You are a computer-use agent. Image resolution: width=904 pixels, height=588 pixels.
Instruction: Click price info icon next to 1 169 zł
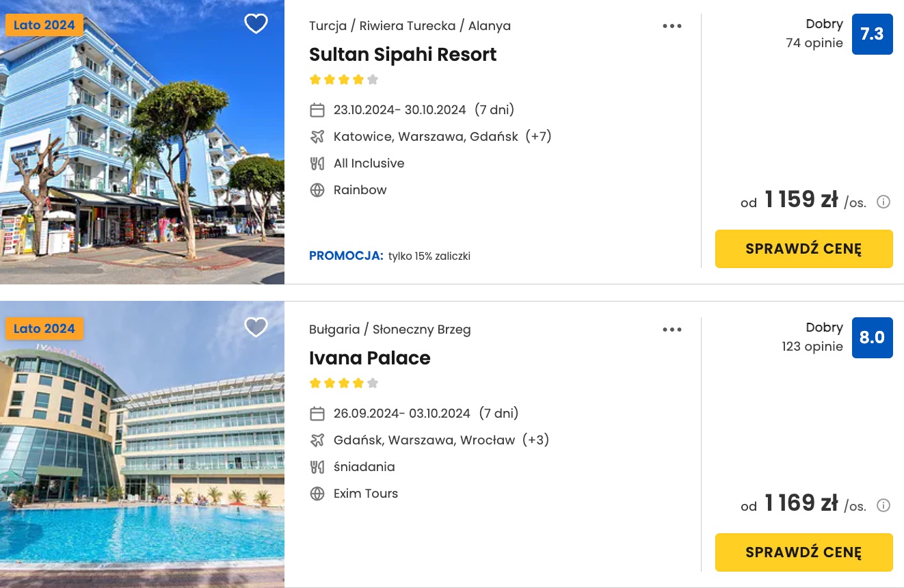883,505
